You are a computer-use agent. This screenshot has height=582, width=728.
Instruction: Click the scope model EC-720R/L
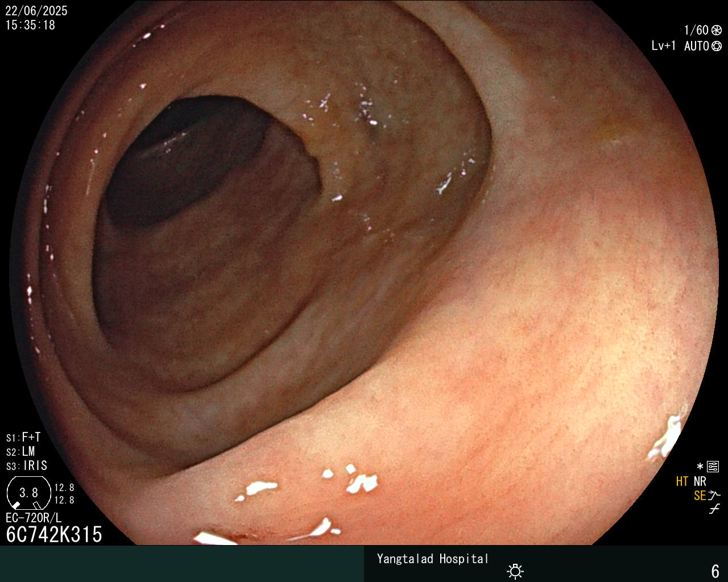click(34, 518)
